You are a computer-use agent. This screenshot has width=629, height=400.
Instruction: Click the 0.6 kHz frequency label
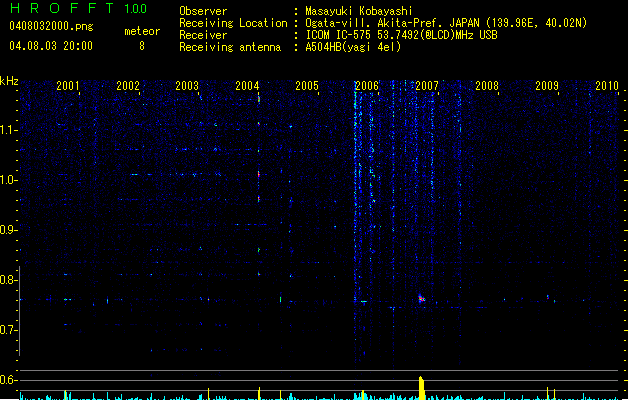(x=8, y=380)
